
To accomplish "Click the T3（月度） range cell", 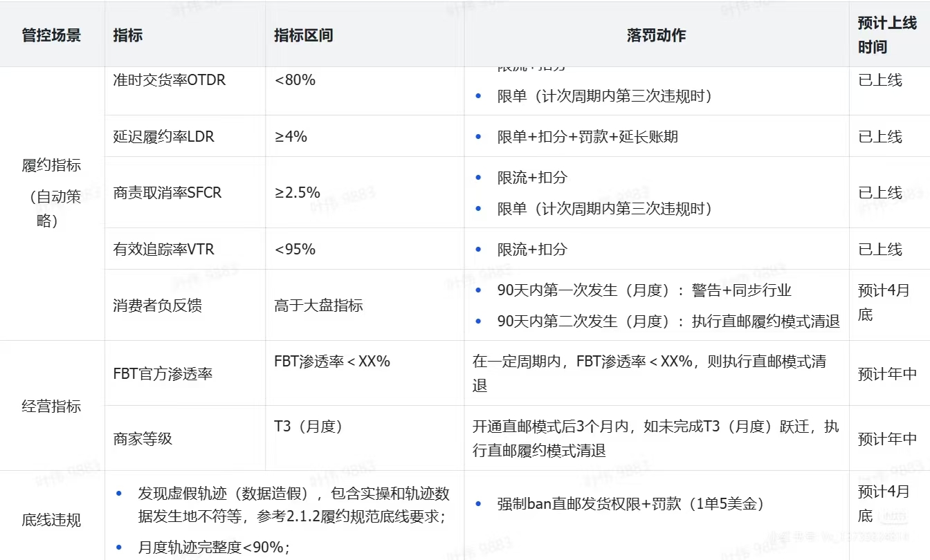I will click(x=309, y=427).
